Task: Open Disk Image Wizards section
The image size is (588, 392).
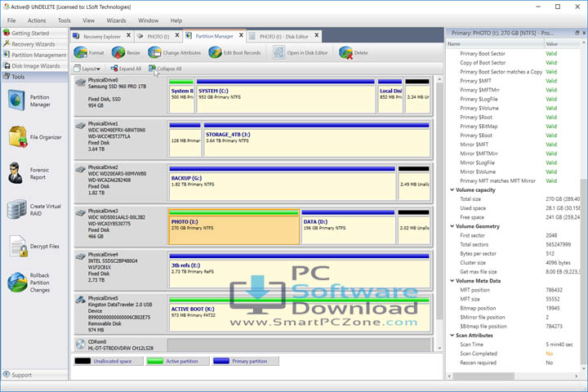Action: [x=34, y=65]
